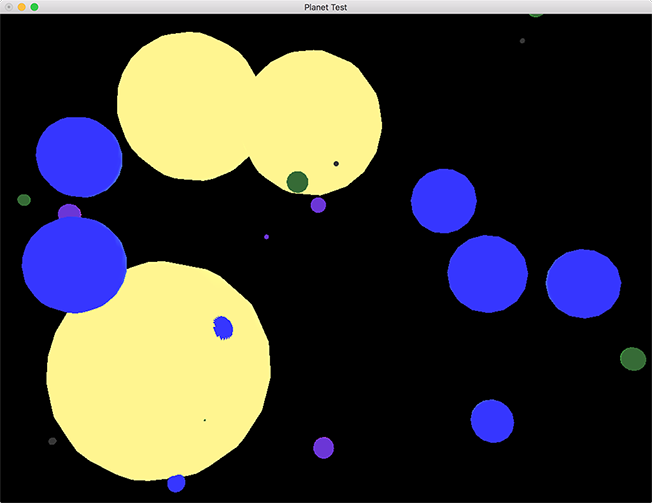Select the rightmost large blue planet
Screen dimensions: 652x503
tap(583, 284)
